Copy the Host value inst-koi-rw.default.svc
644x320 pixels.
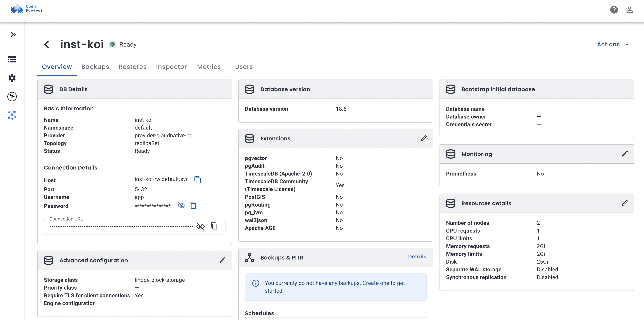point(198,180)
